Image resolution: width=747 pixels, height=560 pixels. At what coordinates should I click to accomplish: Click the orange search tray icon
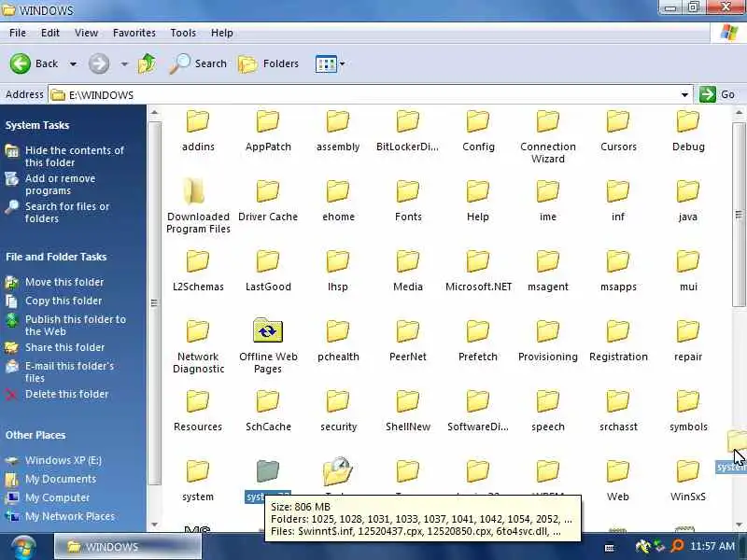[x=676, y=546]
